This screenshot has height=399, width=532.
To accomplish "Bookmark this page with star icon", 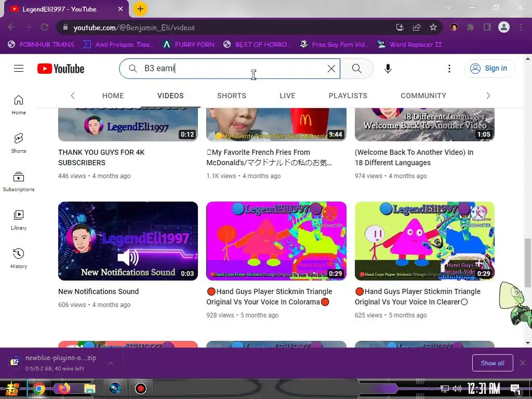I will pos(433,27).
